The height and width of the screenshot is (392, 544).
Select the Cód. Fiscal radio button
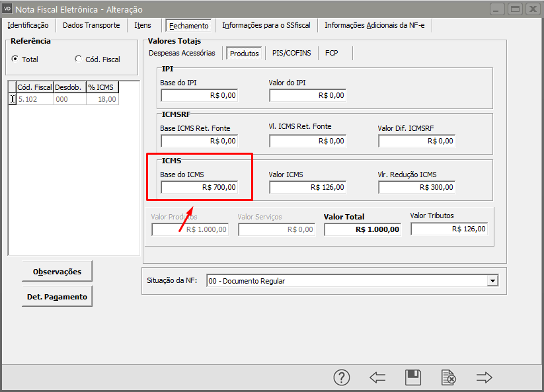79,59
